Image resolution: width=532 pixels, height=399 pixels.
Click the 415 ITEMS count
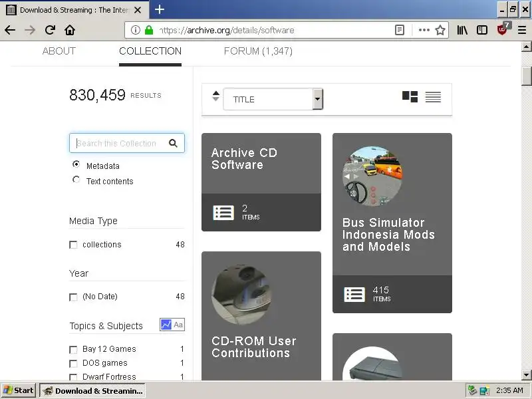[x=381, y=294]
